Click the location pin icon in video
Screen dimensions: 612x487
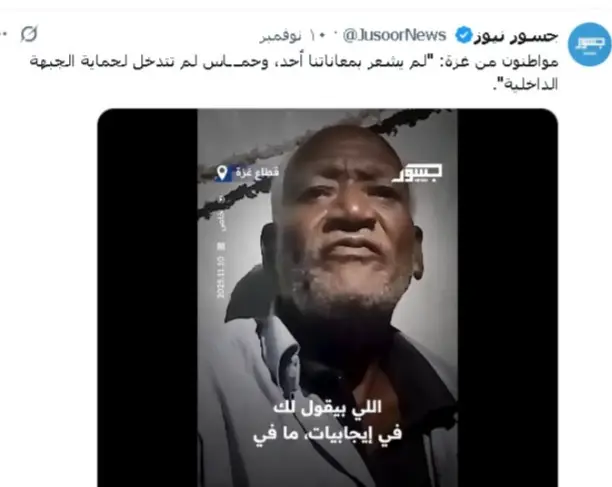[x=222, y=172]
